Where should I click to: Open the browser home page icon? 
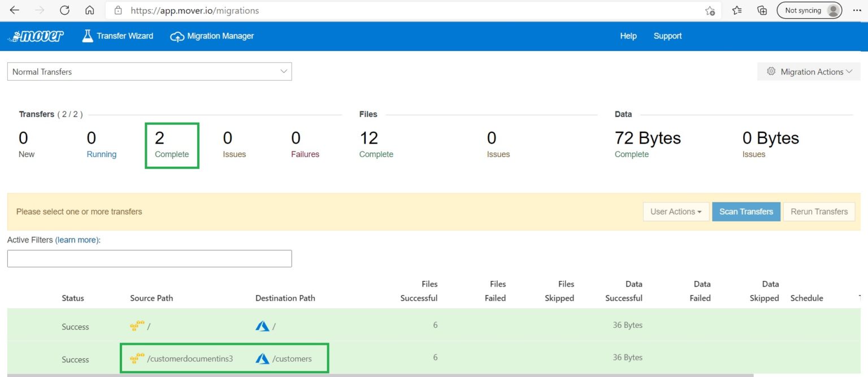coord(89,10)
